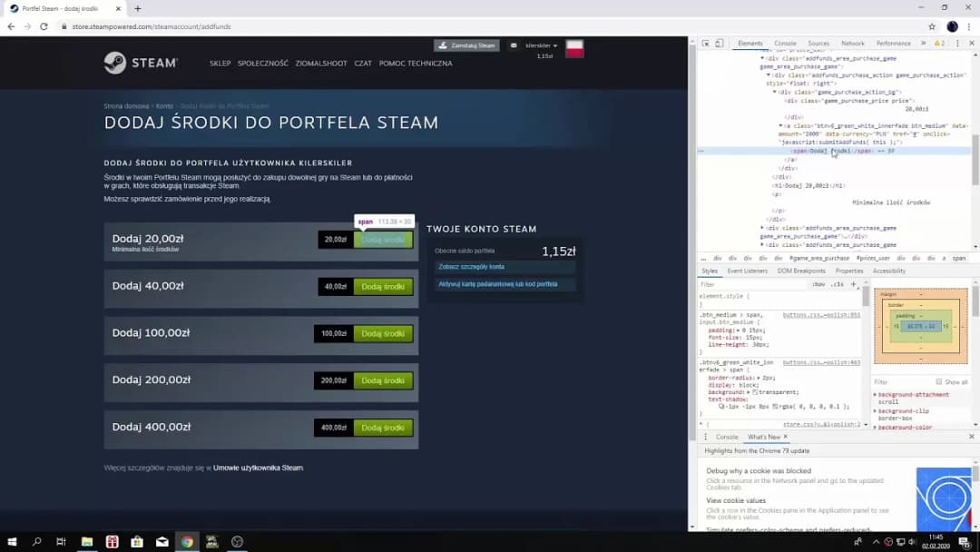Viewport: 980px width, 552px height.
Task: Click the Polish flag icon near the account
Action: click(574, 46)
